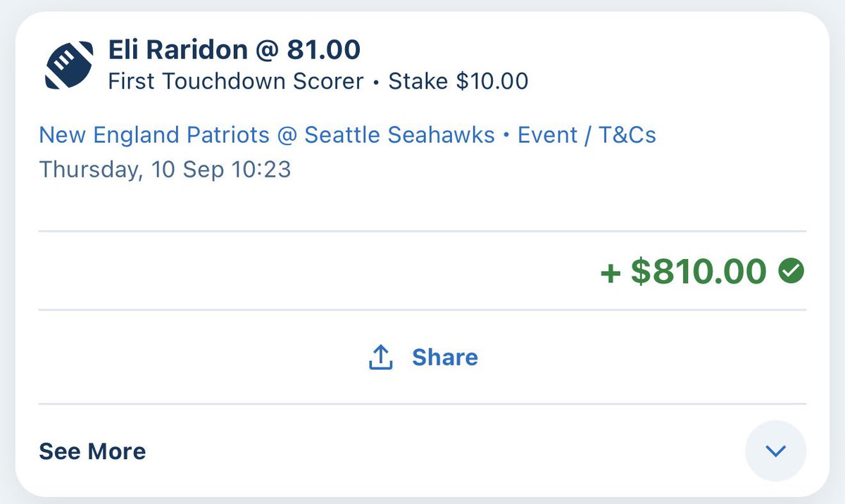Click the @ symbol between team names
The image size is (845, 504).
[x=287, y=136]
